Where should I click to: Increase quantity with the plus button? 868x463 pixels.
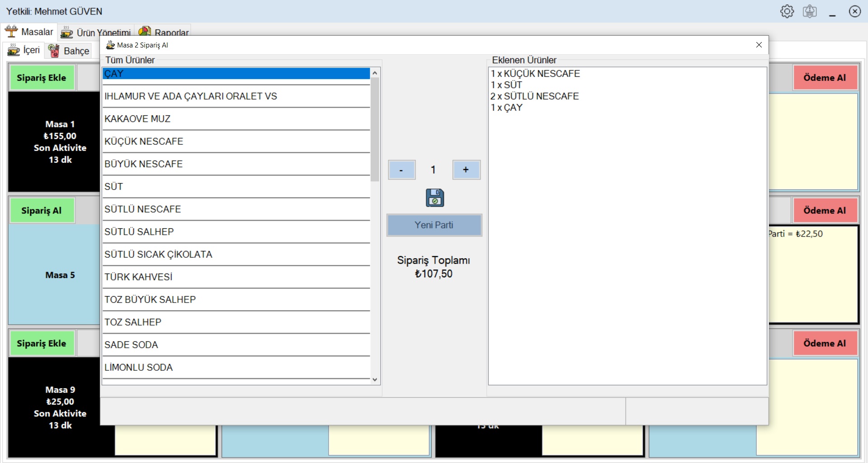pos(466,170)
